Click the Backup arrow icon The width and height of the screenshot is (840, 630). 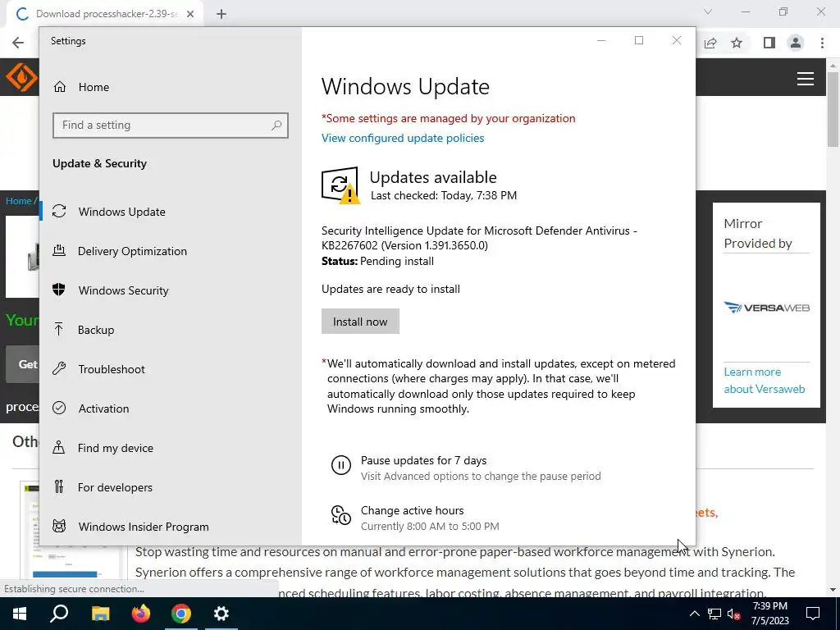59,330
